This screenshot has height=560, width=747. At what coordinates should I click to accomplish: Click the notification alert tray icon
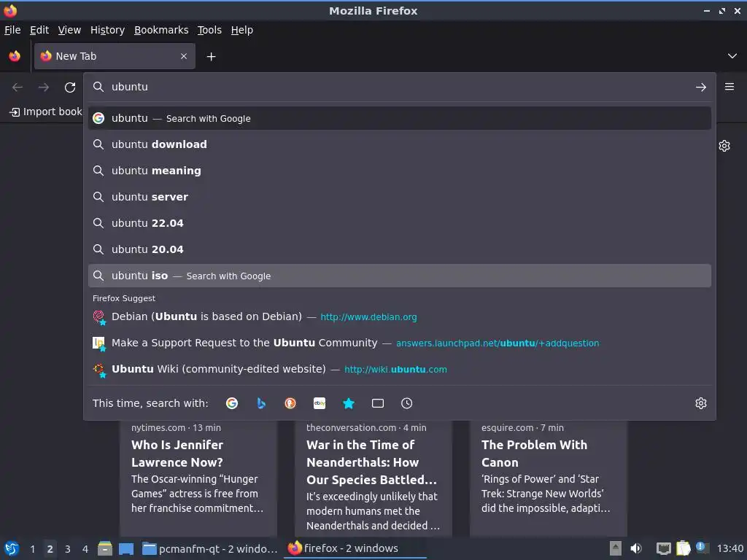pos(701,548)
